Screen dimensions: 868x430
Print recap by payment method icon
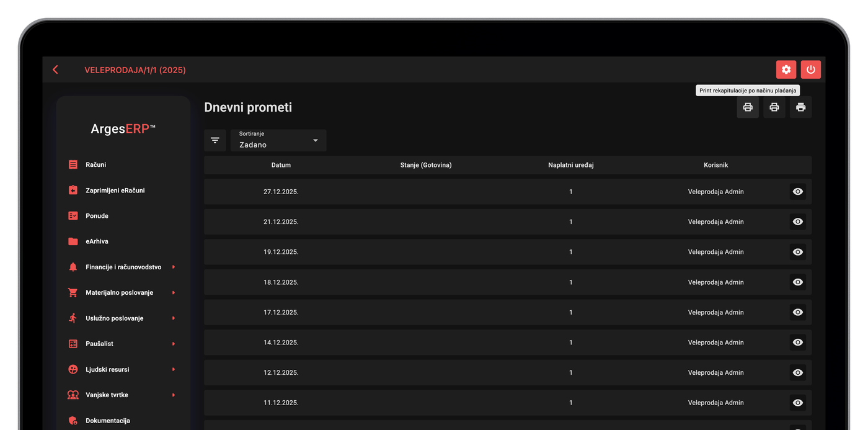tap(748, 107)
